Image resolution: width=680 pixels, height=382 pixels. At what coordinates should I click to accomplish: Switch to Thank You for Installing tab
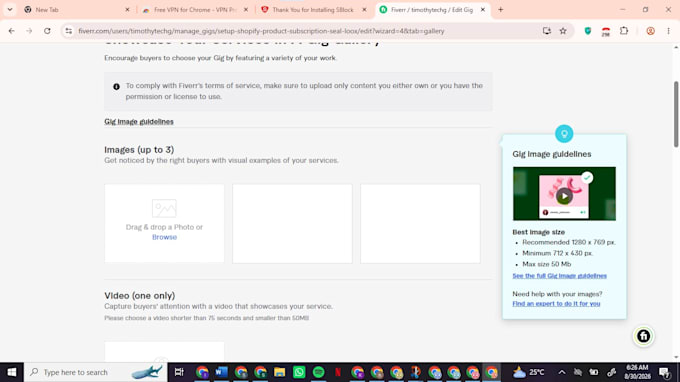[x=313, y=10]
